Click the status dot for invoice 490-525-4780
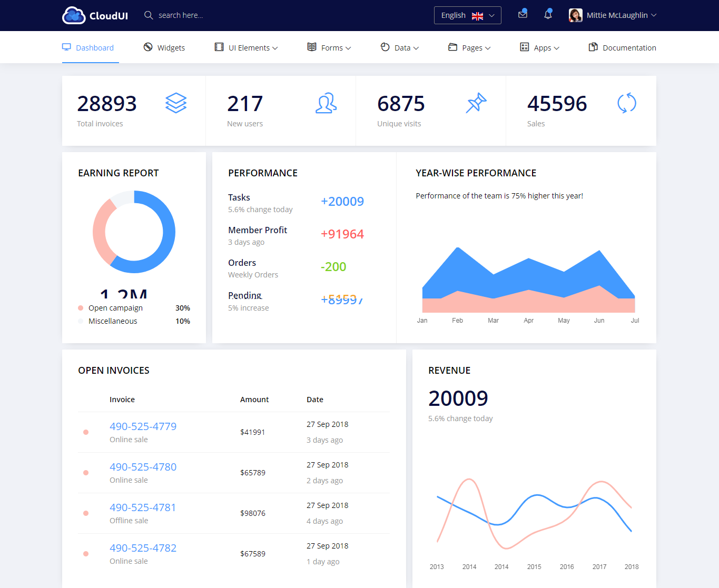The image size is (719, 588). 86,473
